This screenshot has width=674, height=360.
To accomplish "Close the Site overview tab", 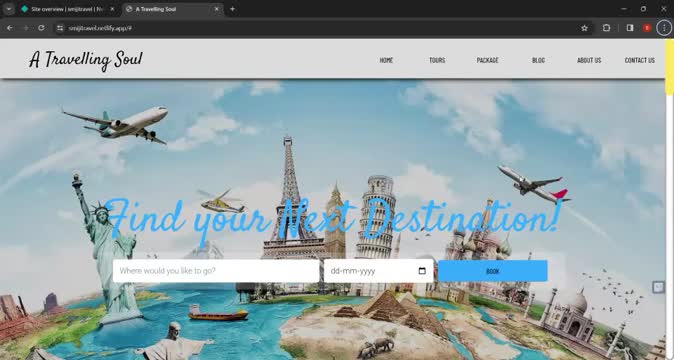I will tap(112, 9).
